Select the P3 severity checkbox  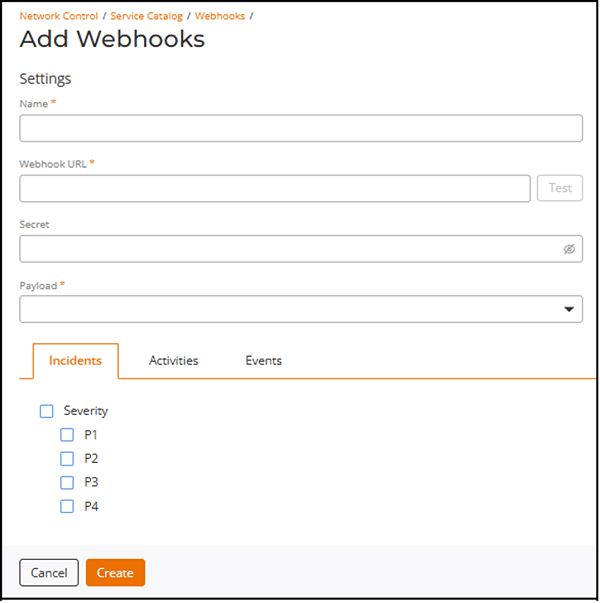pos(67,483)
